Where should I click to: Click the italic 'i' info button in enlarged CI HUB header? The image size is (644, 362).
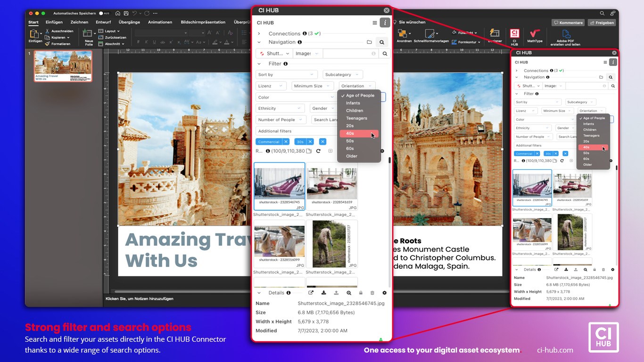(x=385, y=23)
